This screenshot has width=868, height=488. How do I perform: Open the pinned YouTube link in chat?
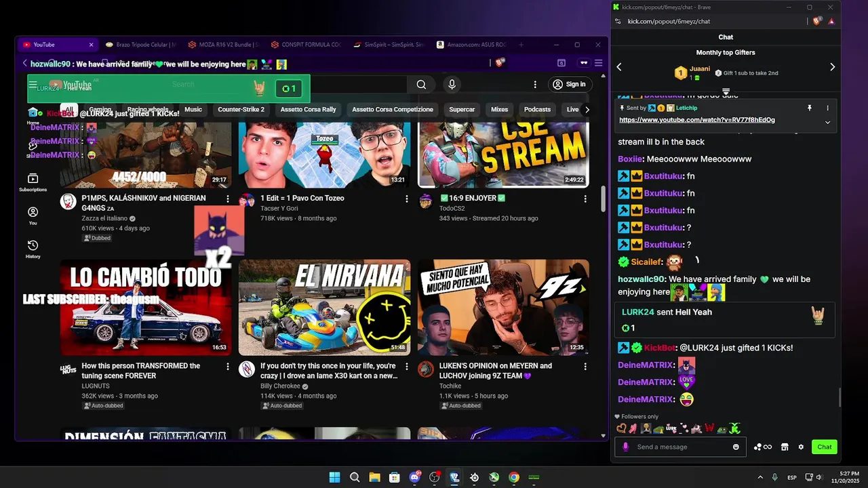(696, 120)
